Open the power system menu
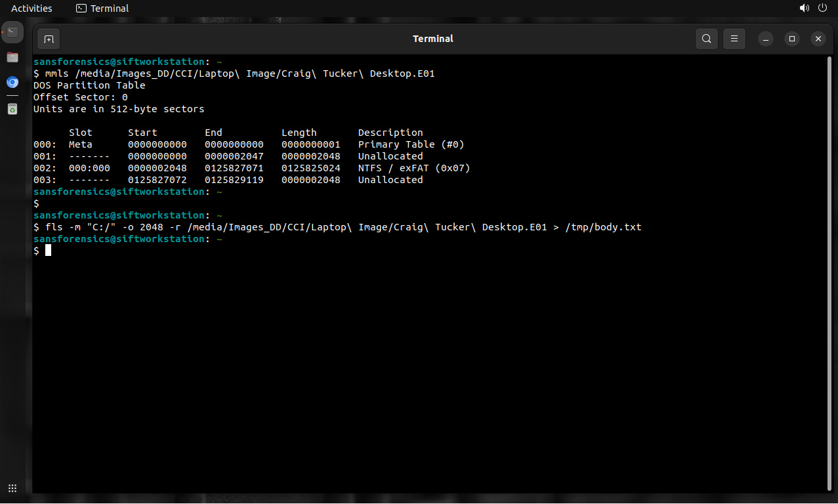The height and width of the screenshot is (504, 838). (823, 9)
